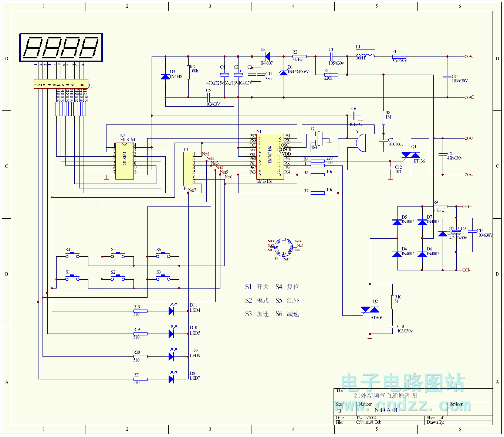Select the EM78P156 microcontroller chip N1
This screenshot has height=437, width=504.
point(270,157)
